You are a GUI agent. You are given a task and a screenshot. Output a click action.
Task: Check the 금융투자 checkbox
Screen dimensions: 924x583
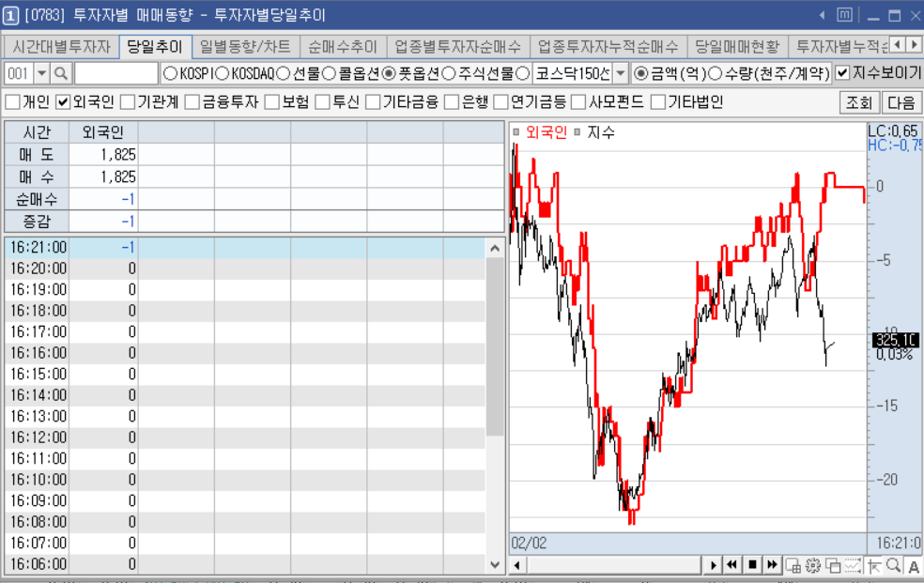(x=192, y=102)
